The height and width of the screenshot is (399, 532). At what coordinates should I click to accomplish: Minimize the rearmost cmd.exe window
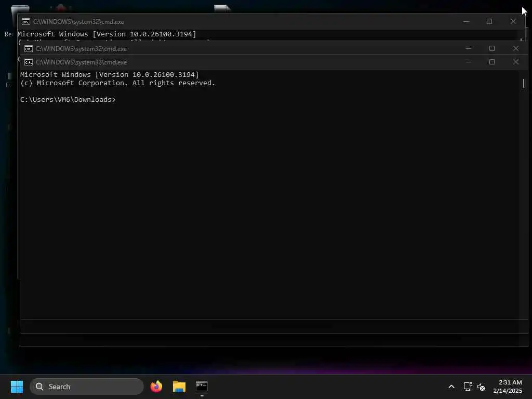pyautogui.click(x=466, y=21)
